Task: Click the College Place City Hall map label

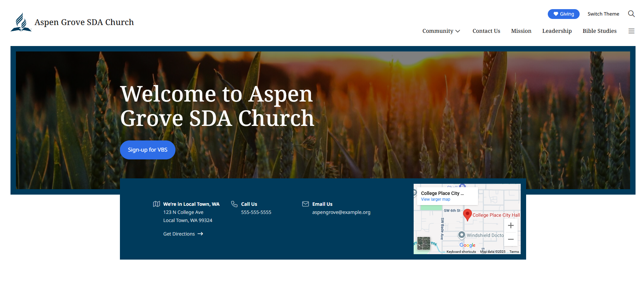Action: point(496,215)
